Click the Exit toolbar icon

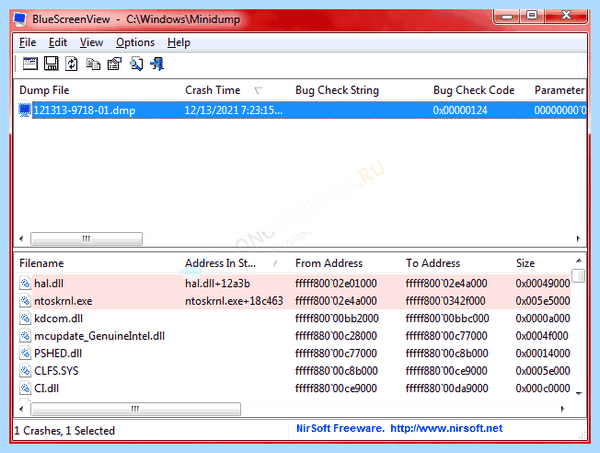tap(157, 64)
